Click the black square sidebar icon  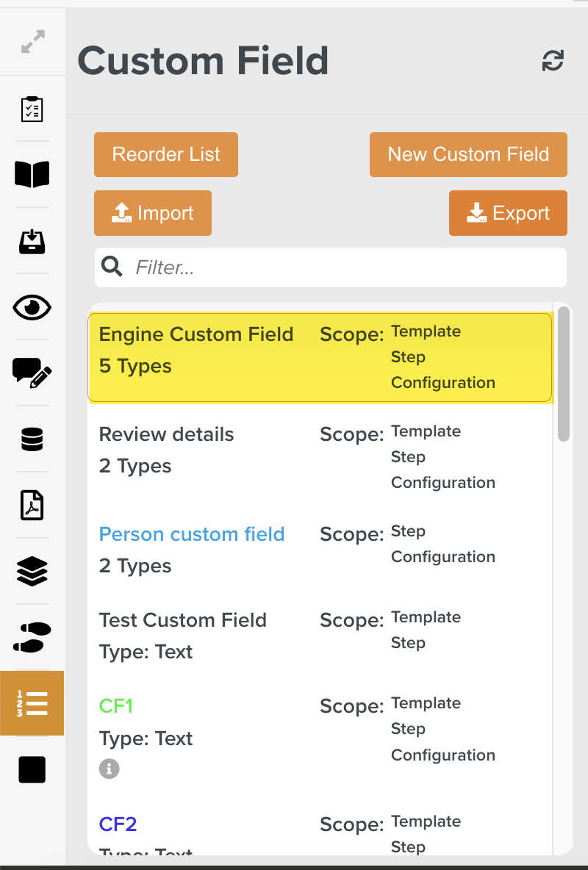[x=32, y=769]
